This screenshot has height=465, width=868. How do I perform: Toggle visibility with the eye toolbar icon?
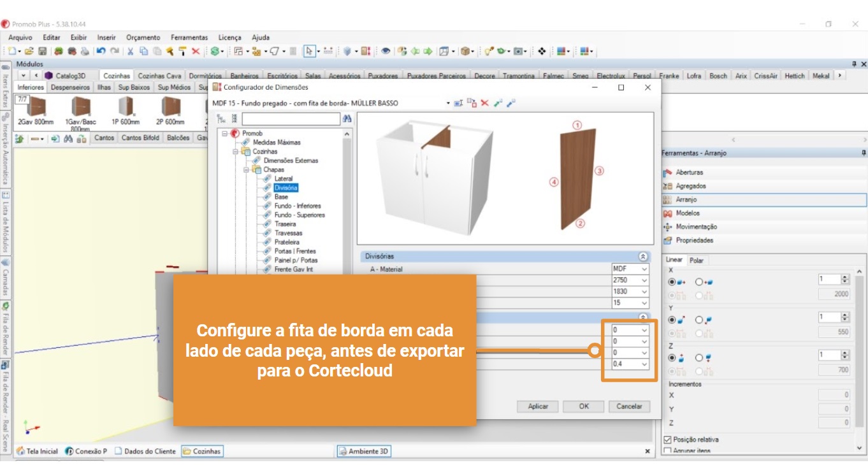(x=385, y=51)
